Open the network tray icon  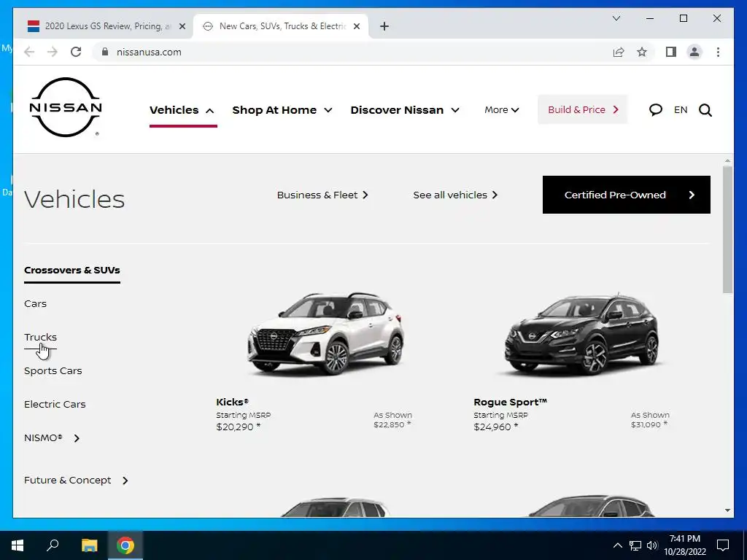tap(635, 545)
